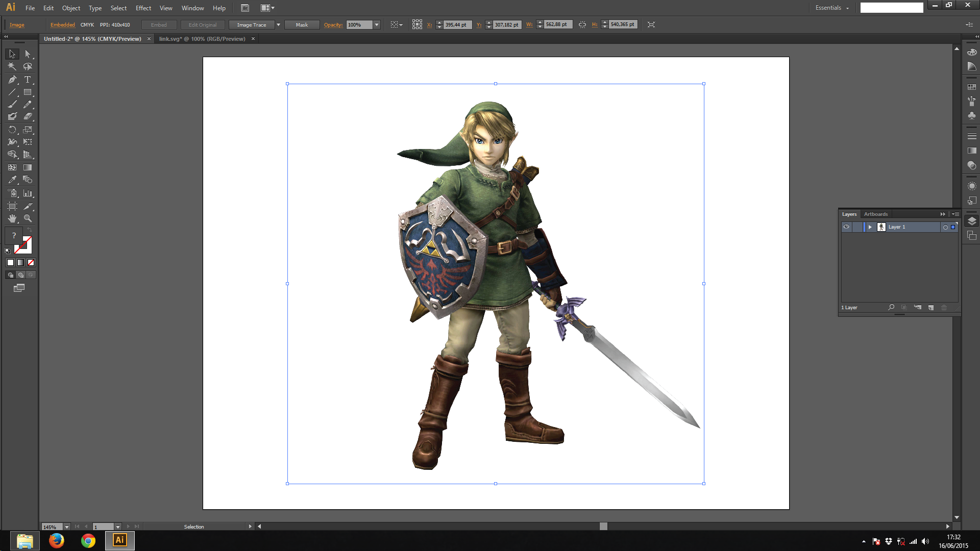Open the Appearance panel icon
Viewport: 980px width, 551px height.
coord(972,186)
